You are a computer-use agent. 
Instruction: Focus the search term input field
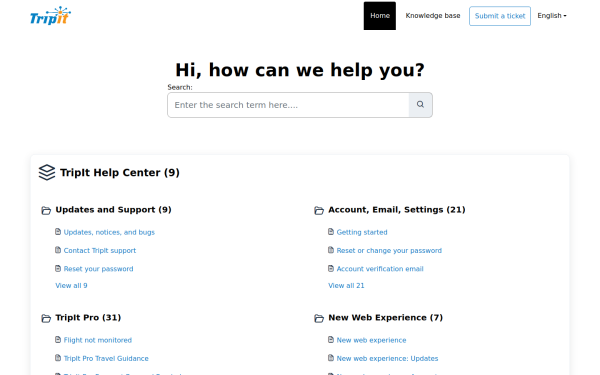[x=288, y=104]
